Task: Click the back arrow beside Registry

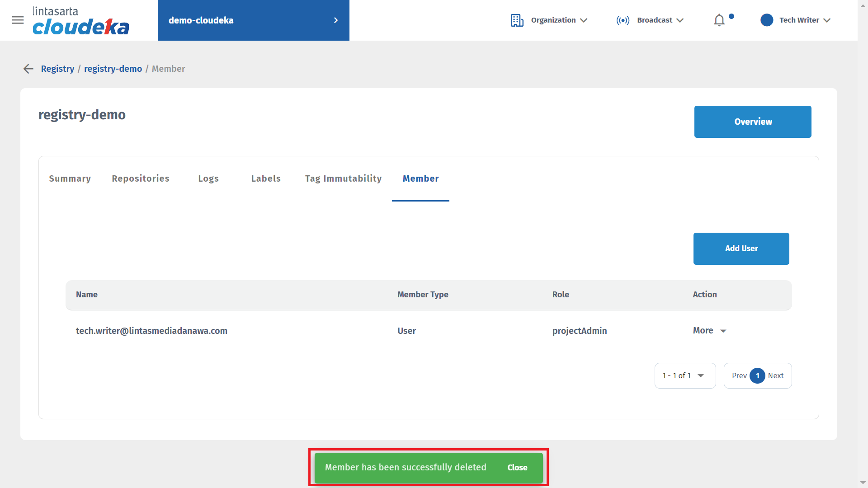Action: click(x=28, y=69)
